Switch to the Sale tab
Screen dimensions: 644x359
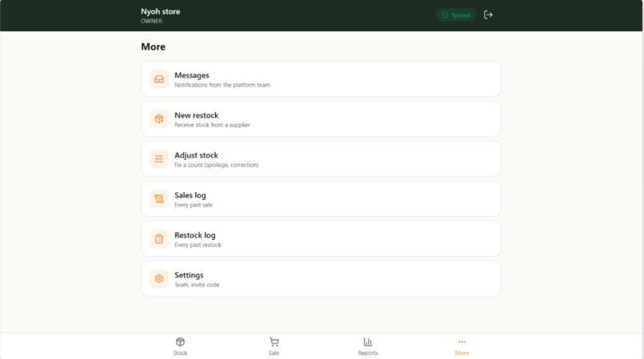(x=274, y=346)
